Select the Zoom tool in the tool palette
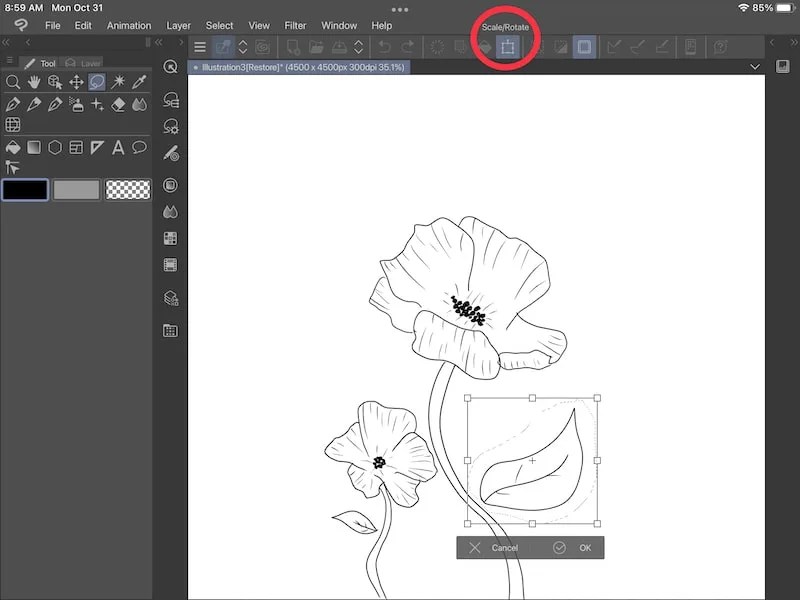 [x=13, y=82]
